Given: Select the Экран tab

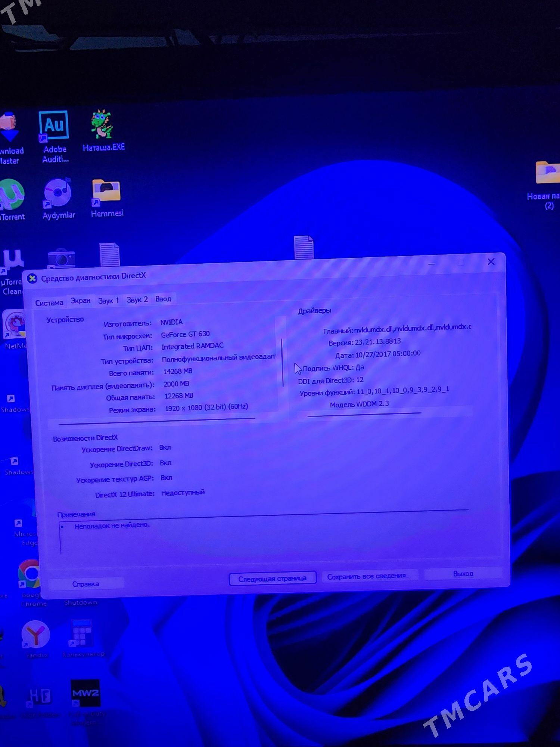Looking at the screenshot, I should (81, 301).
